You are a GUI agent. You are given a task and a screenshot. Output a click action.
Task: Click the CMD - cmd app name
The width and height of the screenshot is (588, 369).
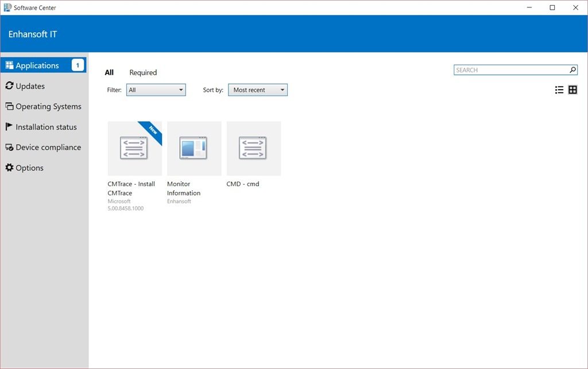[243, 184]
